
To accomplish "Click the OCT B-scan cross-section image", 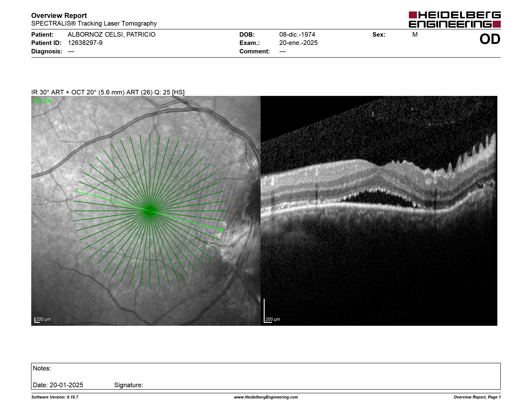I will pyautogui.click(x=379, y=211).
